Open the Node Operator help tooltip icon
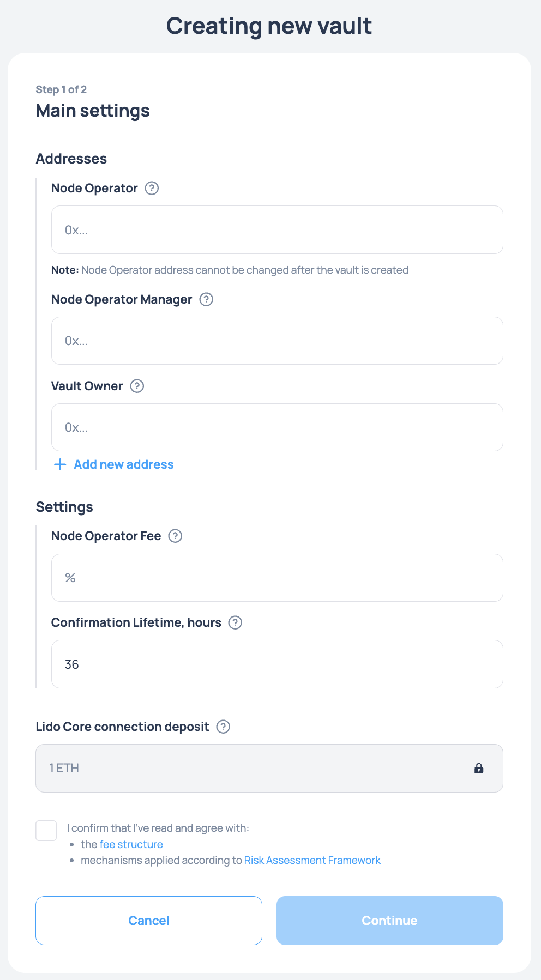Screen dimensions: 541x980 point(152,188)
